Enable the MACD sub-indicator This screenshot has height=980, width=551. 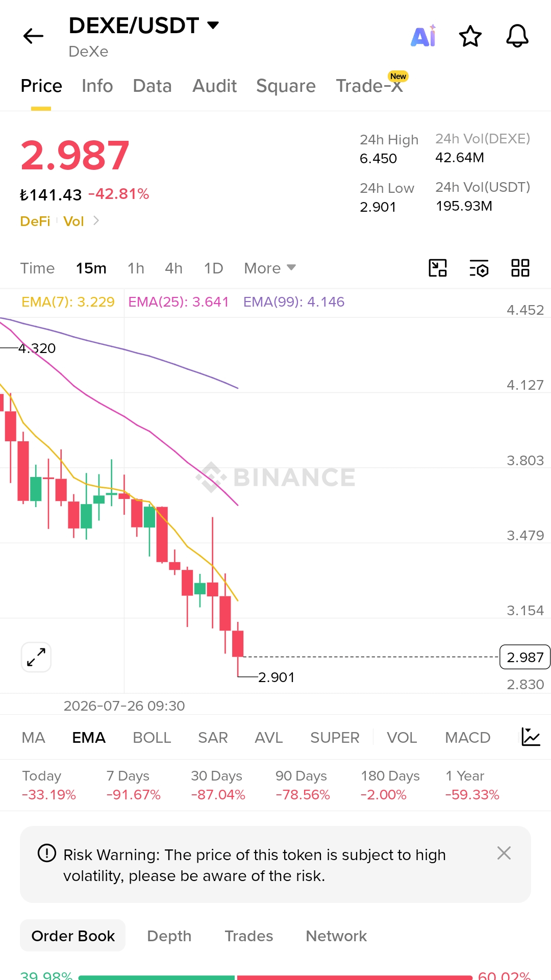[468, 738]
